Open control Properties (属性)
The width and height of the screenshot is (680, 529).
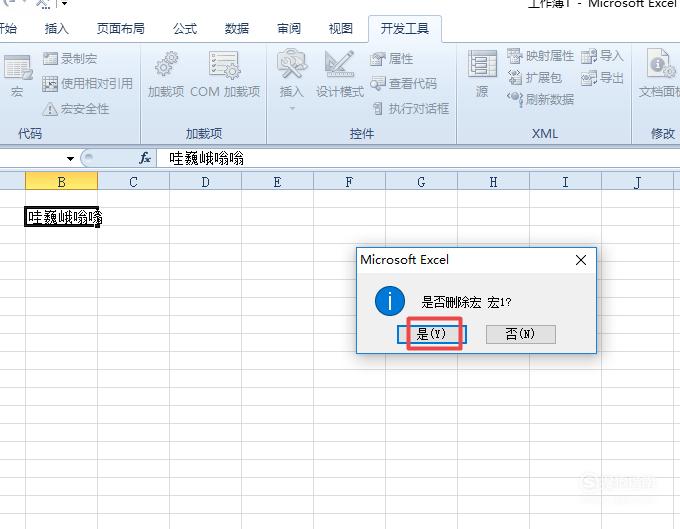pos(392,59)
